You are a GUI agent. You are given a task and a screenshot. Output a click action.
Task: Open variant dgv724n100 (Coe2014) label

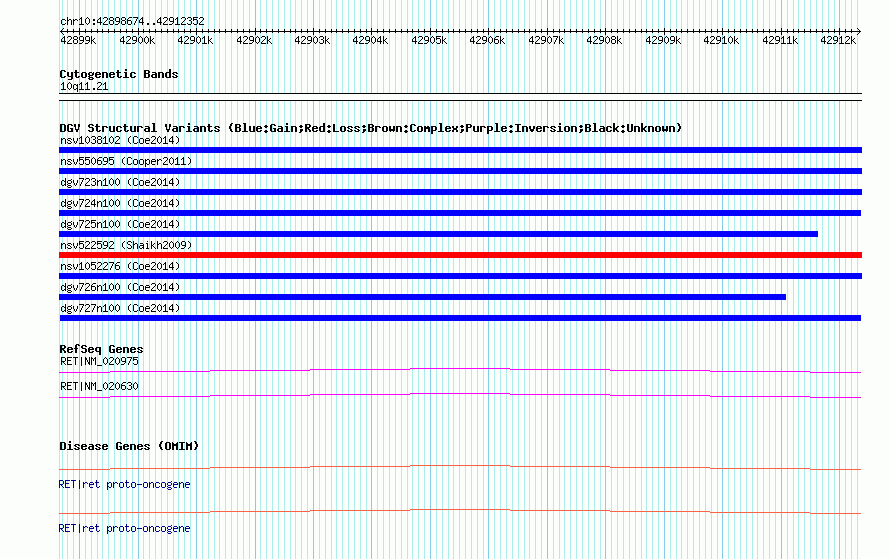click(x=120, y=203)
